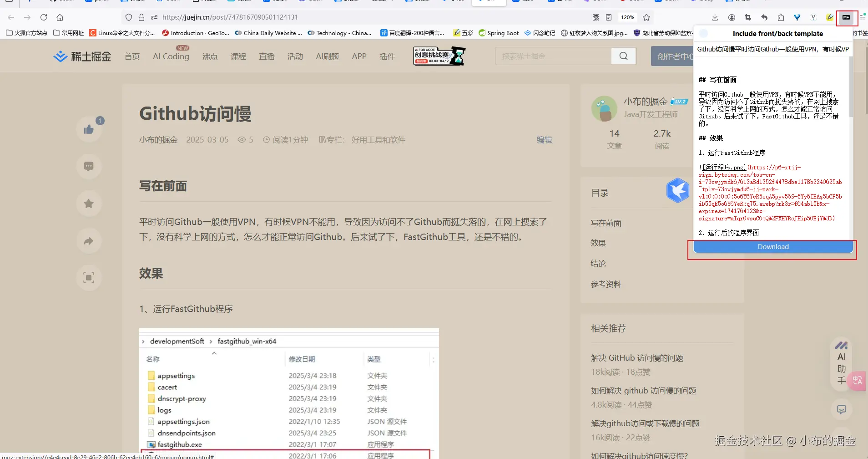Click the comment bubble icon beside the article
This screenshot has height=459, width=868.
89,167
